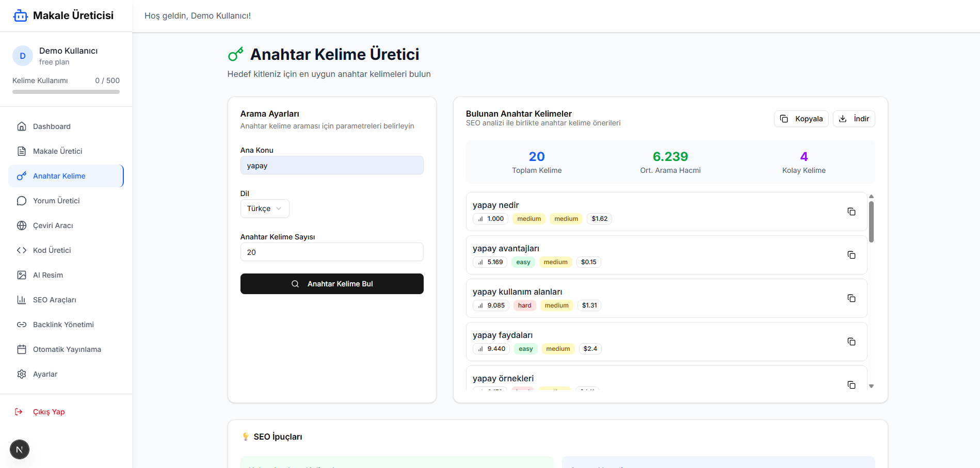
Task: Click the Makale Üretici document icon
Action: (x=22, y=151)
